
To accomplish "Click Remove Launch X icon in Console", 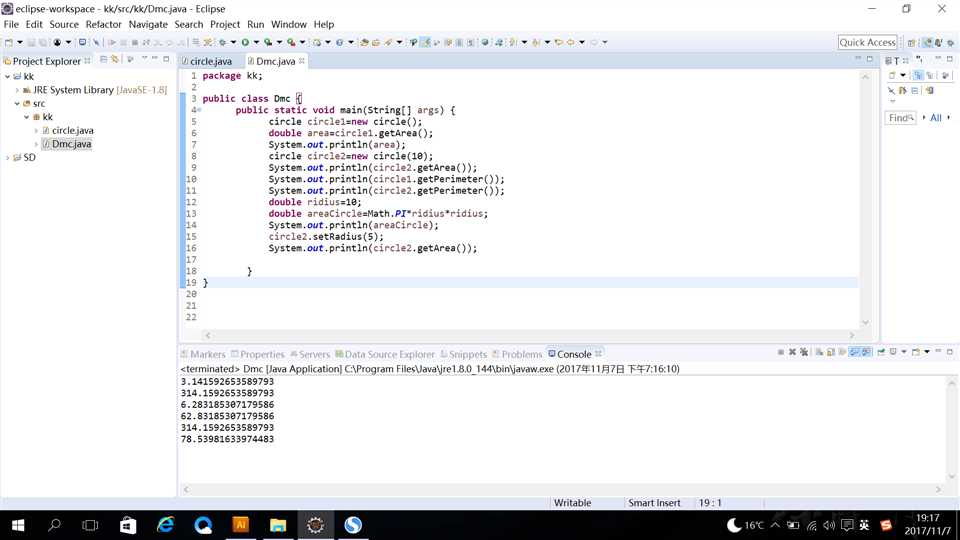I will point(792,352).
